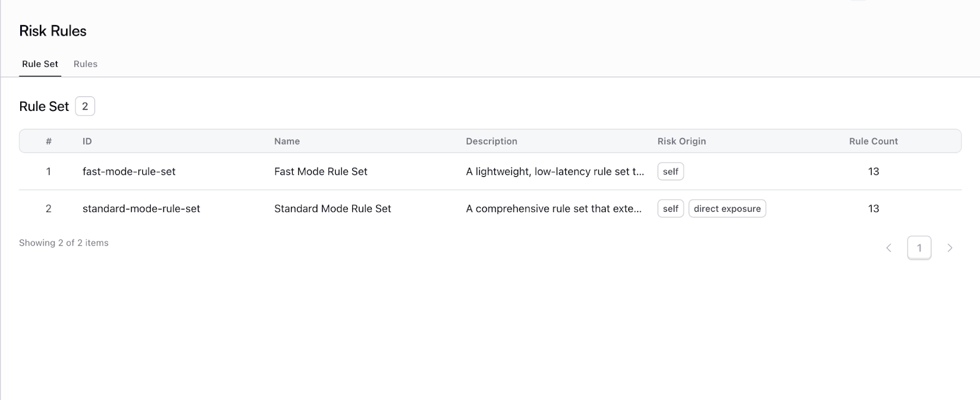
Task: Click the comprehensive rule set description text
Action: (x=553, y=208)
